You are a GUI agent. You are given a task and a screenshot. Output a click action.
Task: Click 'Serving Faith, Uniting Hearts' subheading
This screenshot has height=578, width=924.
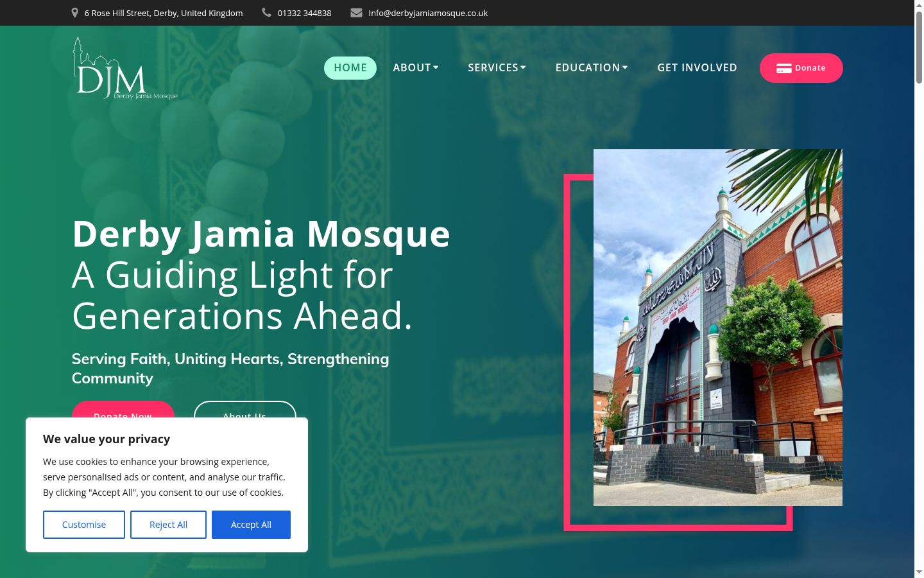pyautogui.click(x=230, y=368)
